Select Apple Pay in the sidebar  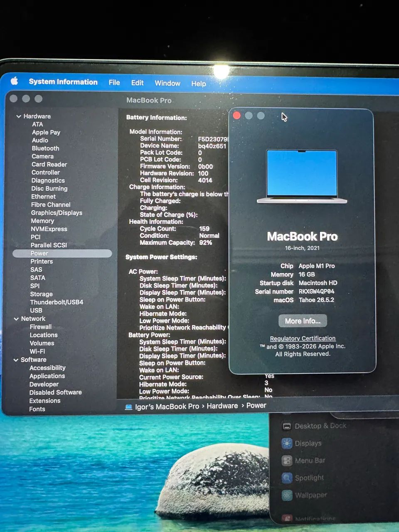click(46, 132)
